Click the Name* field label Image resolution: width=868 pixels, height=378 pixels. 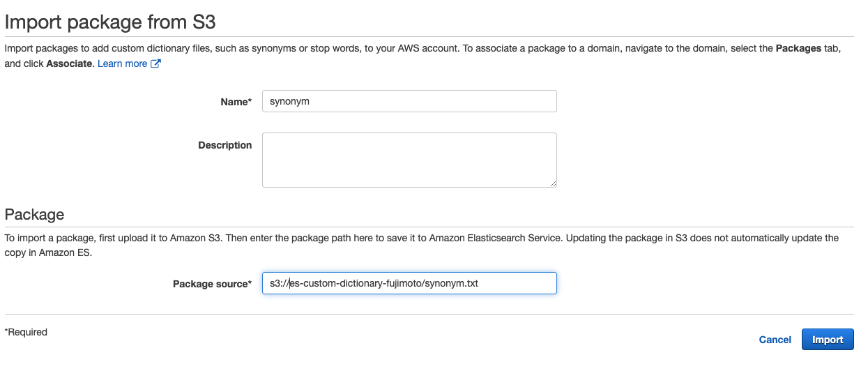tap(236, 102)
